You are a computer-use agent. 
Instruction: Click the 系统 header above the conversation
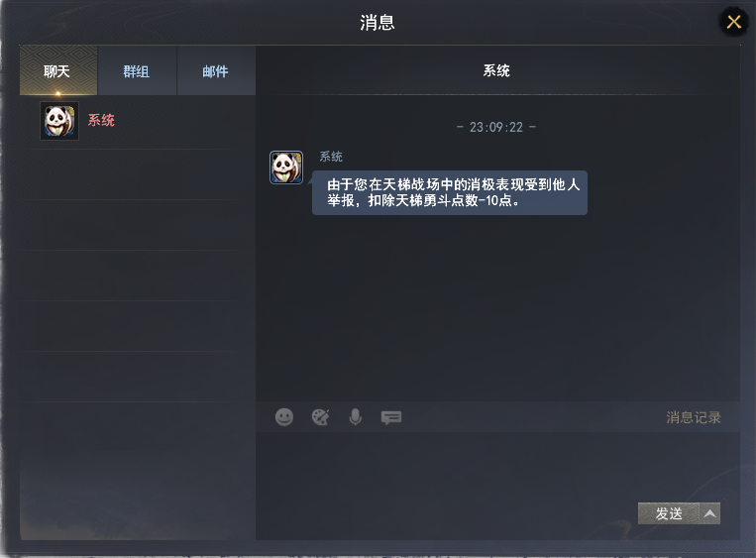(496, 71)
